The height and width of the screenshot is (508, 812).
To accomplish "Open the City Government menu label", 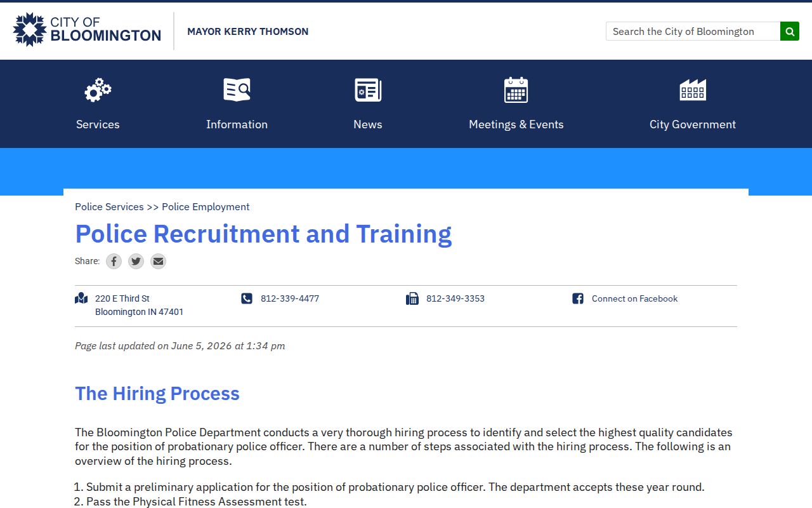I will tap(693, 124).
